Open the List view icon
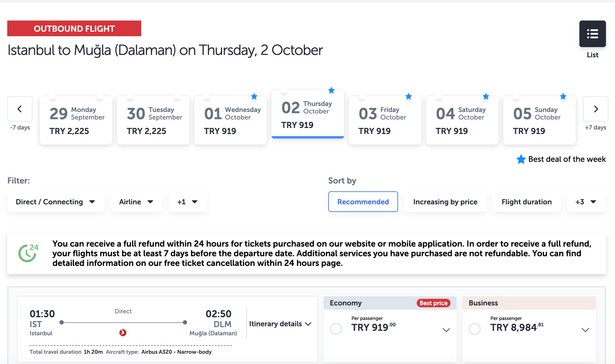Screen dimensions: 615x364 [x=592, y=34]
